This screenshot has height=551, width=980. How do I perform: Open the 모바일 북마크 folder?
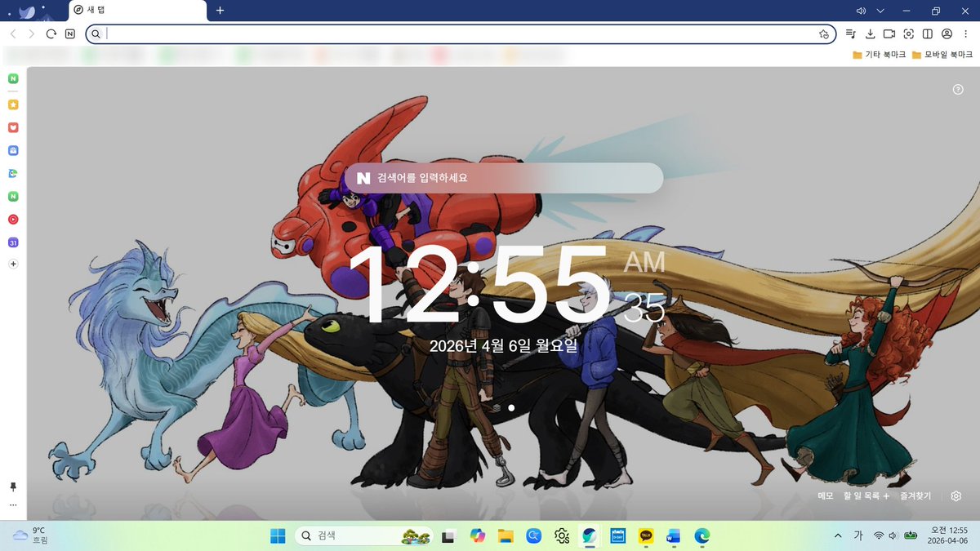tap(942, 55)
